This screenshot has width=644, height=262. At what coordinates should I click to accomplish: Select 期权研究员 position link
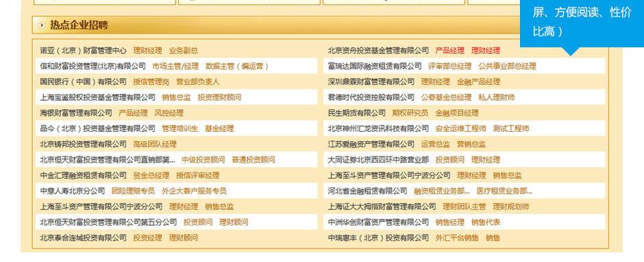point(410,113)
